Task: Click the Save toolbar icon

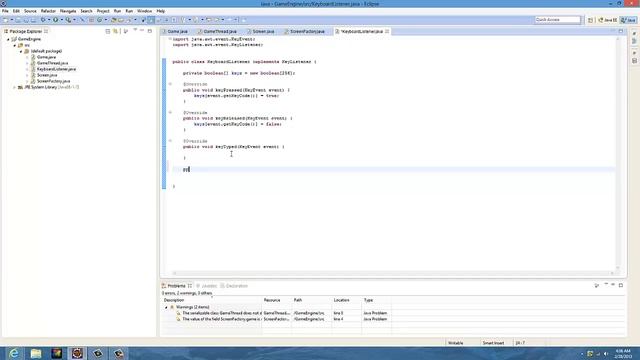Action: tap(18, 20)
